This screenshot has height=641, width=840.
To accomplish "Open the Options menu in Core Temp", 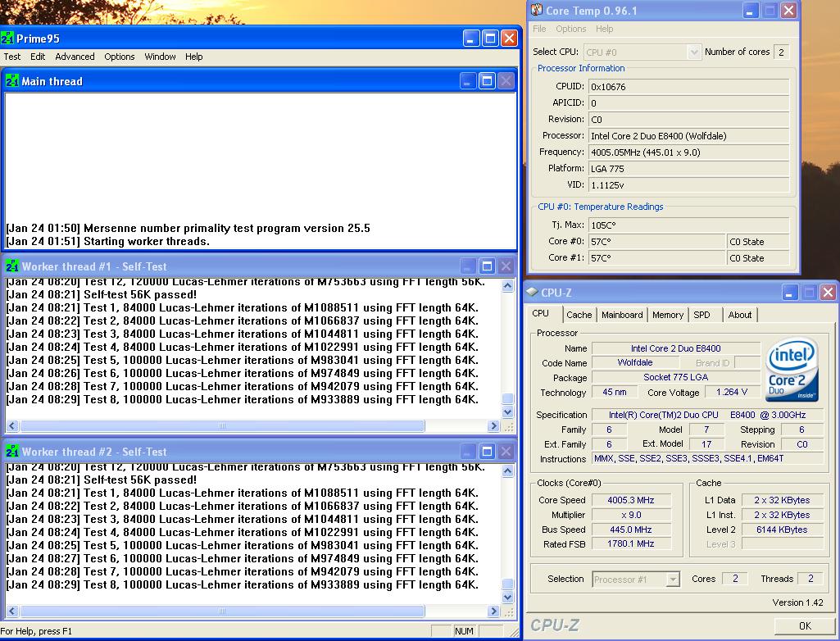I will pyautogui.click(x=570, y=29).
